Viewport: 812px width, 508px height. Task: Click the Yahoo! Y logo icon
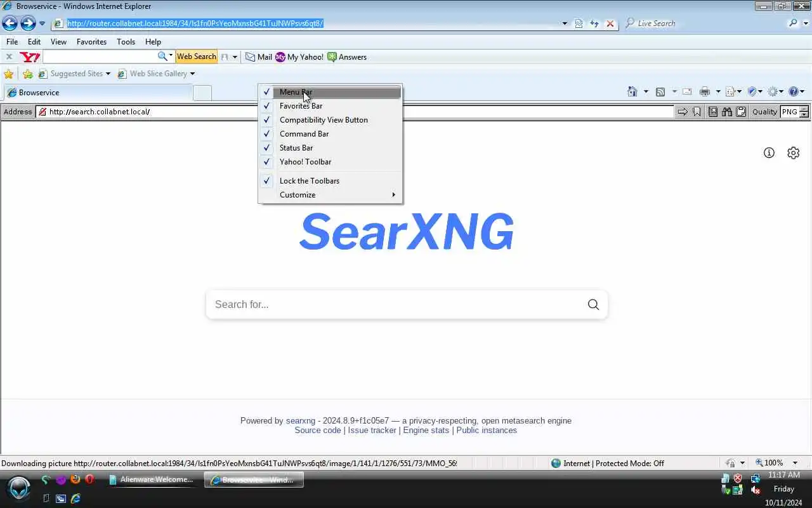click(30, 57)
